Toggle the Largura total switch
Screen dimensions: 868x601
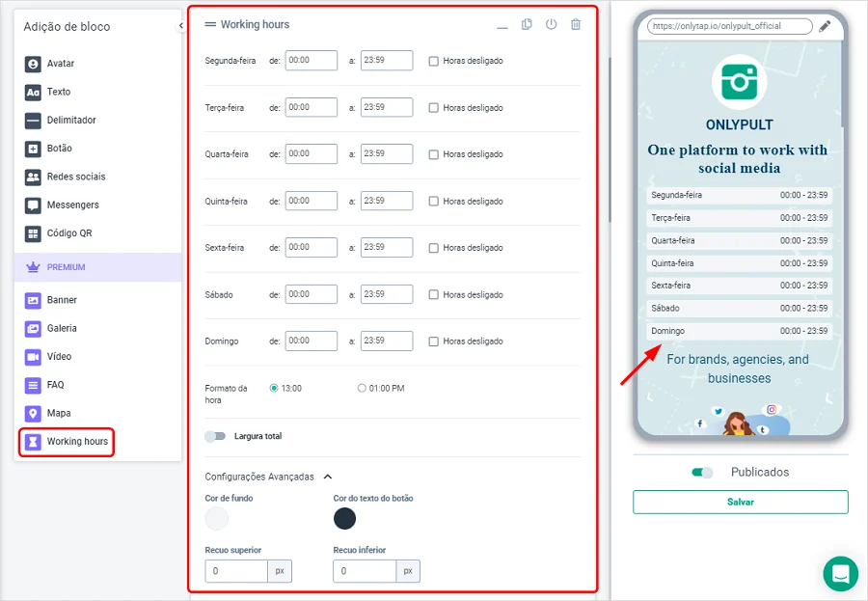click(215, 436)
